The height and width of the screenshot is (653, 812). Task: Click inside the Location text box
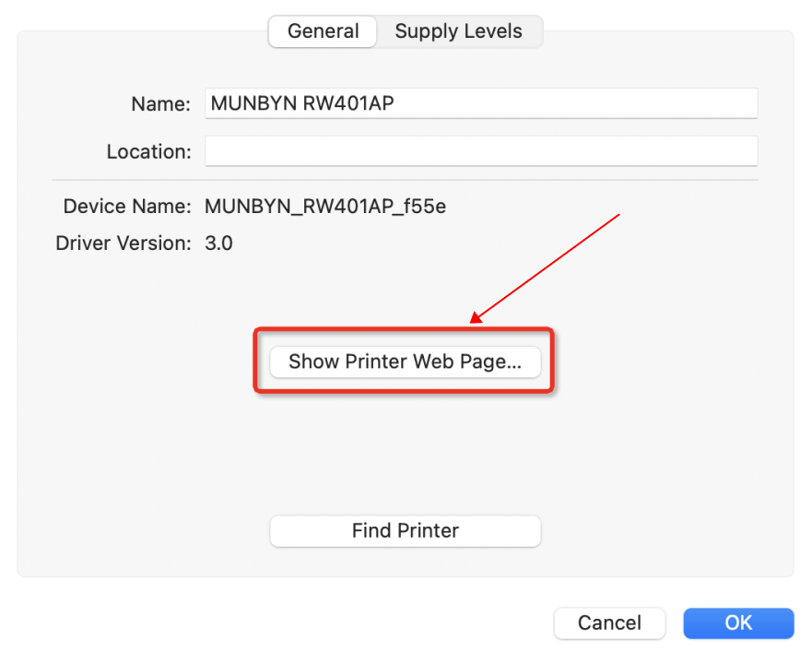(480, 151)
